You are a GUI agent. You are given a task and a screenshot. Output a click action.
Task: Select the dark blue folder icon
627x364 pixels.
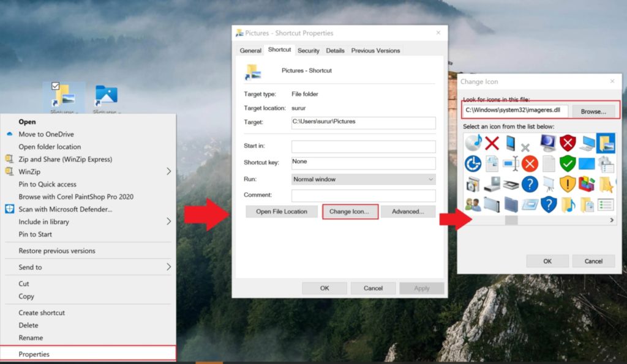click(x=511, y=205)
